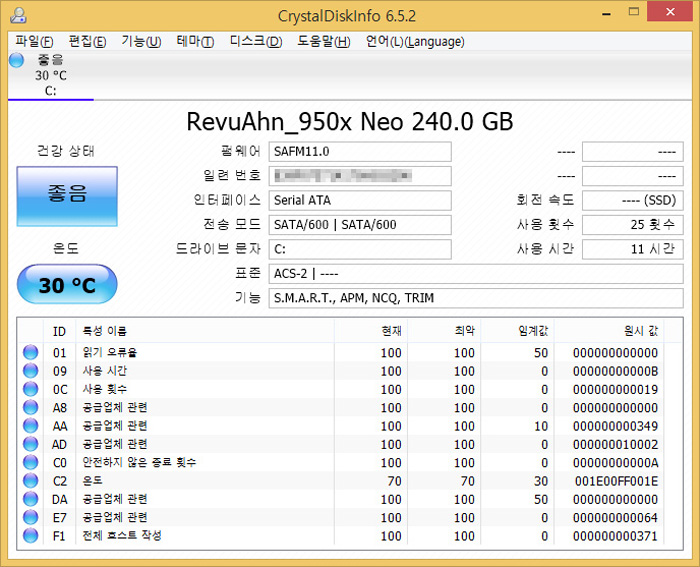Click the blue status orb for drive C:

[x=16, y=60]
